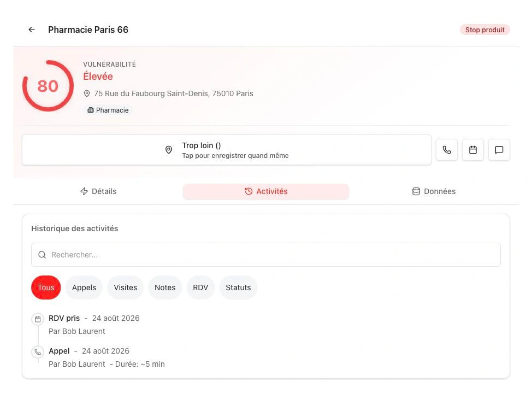Select the Activités tab
Screen dimensions: 532x399
click(265, 191)
